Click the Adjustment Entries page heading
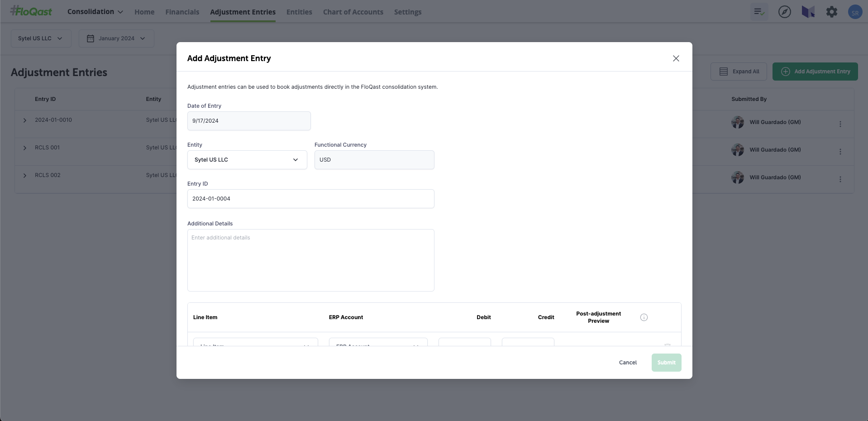This screenshot has height=421, width=868. point(59,72)
